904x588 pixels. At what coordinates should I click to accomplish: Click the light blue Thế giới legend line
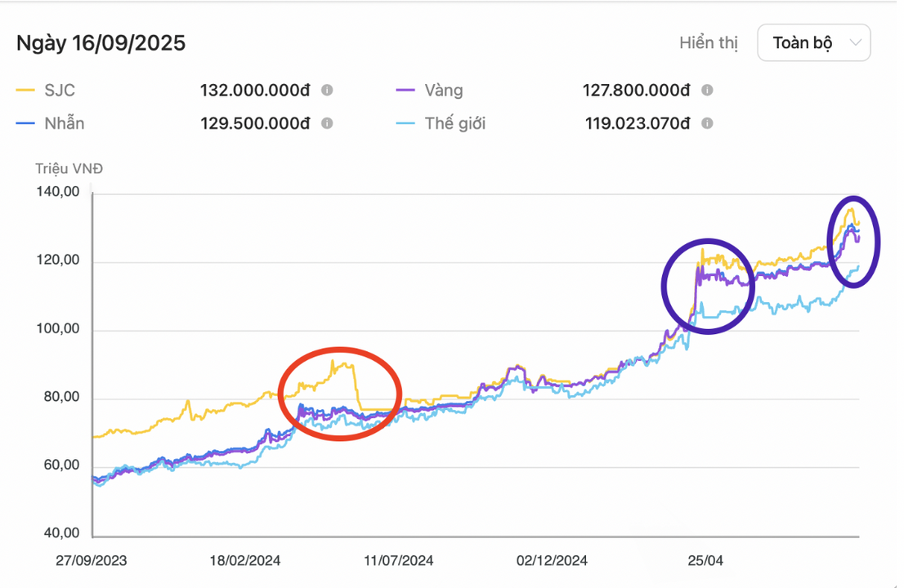406,124
